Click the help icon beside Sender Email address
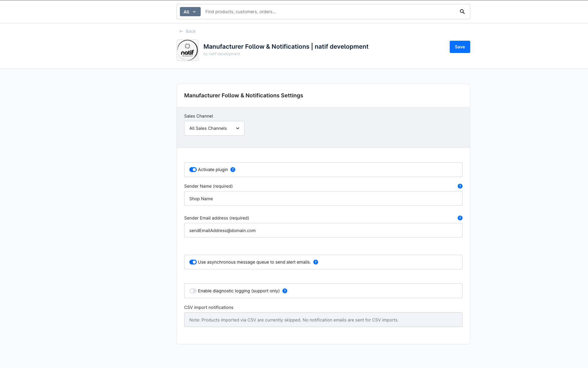 point(460,218)
